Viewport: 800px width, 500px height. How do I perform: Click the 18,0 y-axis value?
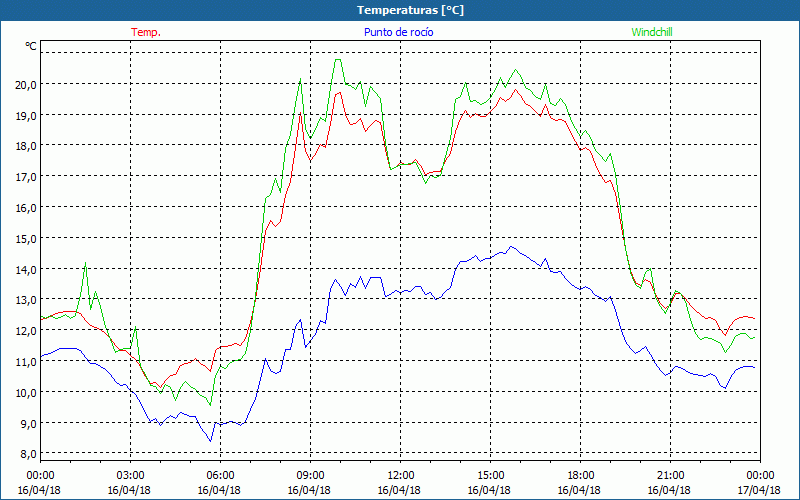(25, 146)
